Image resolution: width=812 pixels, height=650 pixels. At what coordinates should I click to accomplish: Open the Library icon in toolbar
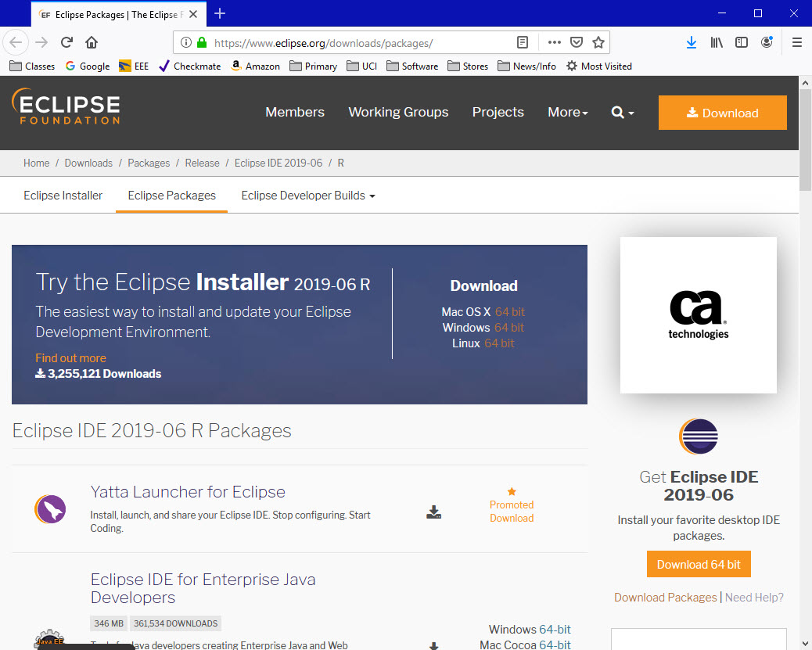pos(717,42)
